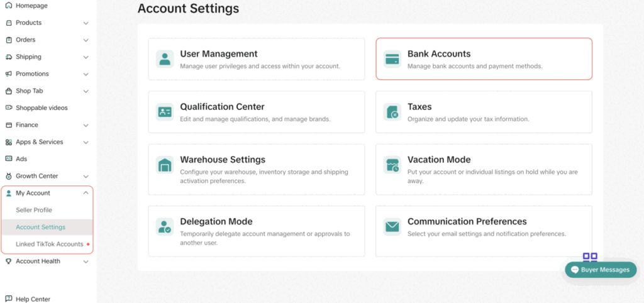Click the Vacation Mode calendar icon
Image resolution: width=644 pixels, height=303 pixels.
[x=392, y=165]
